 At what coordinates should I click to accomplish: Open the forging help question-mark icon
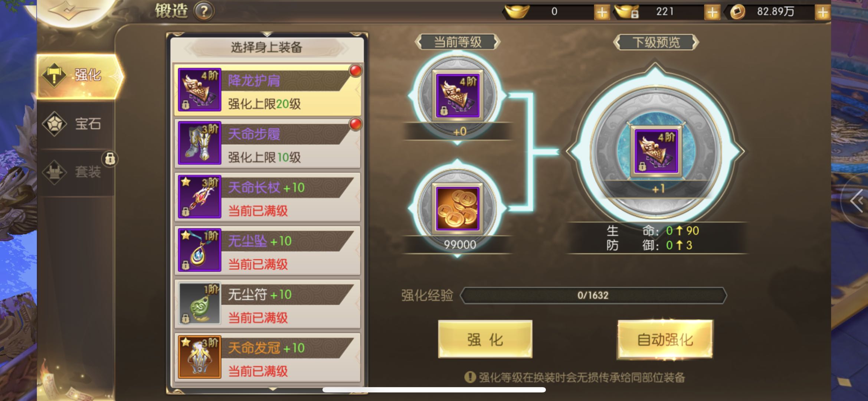click(204, 12)
